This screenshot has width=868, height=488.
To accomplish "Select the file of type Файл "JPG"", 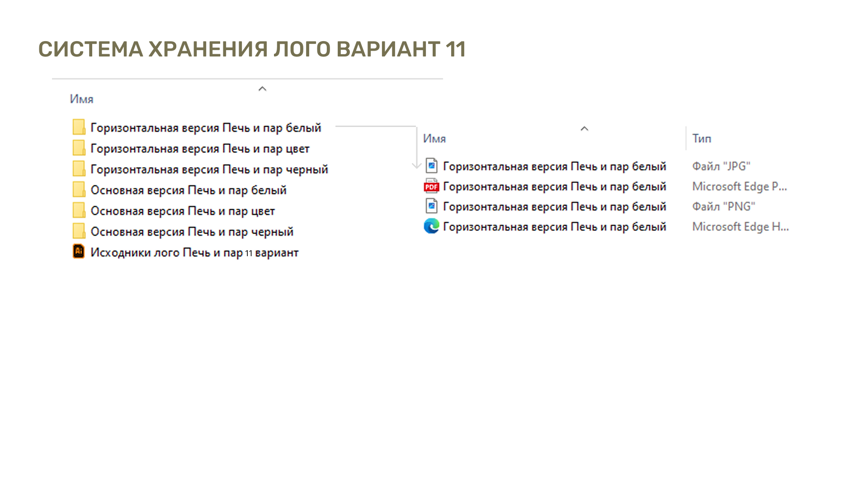I will click(554, 166).
